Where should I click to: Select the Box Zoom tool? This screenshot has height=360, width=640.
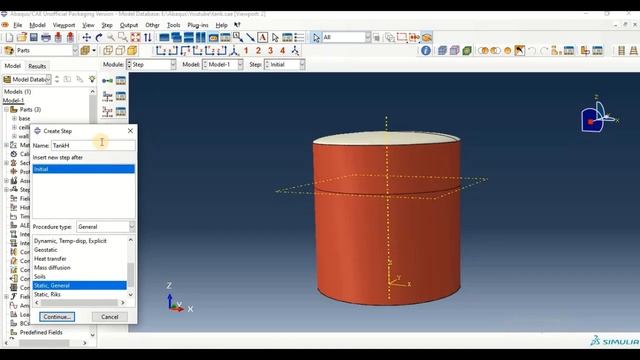pos(123,38)
